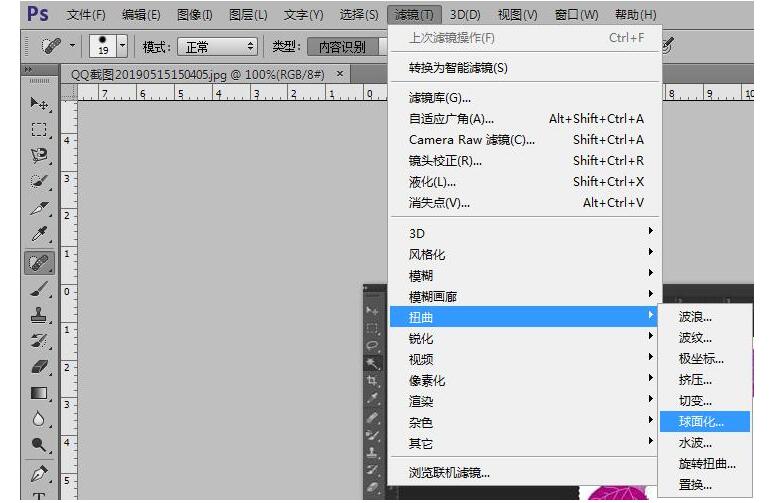Select the Polygonal Lasso tool

pos(39,155)
